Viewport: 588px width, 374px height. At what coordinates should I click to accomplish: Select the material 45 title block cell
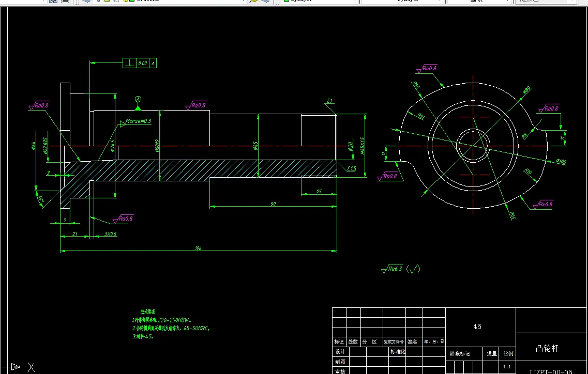pyautogui.click(x=477, y=327)
